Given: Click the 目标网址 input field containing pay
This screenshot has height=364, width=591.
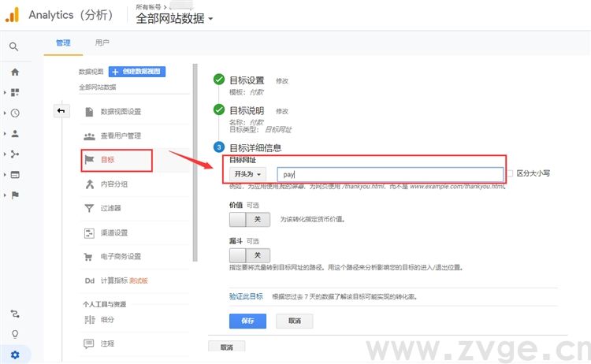Looking at the screenshot, I should (390, 174).
